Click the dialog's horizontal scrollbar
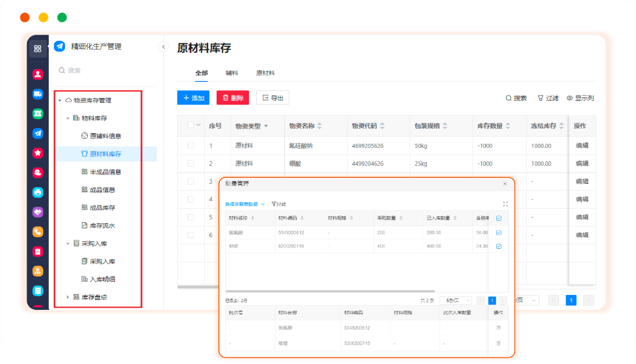This screenshot has width=636, height=364. (x=330, y=291)
